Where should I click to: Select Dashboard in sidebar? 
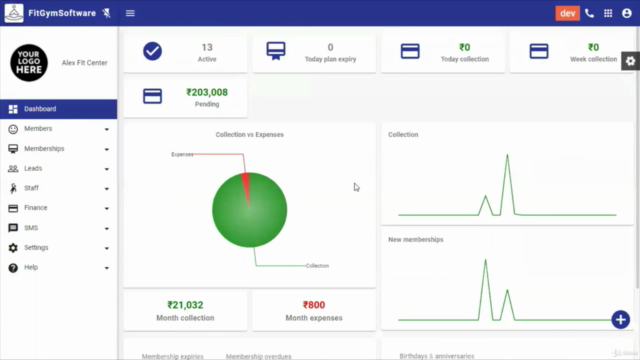(x=58, y=109)
